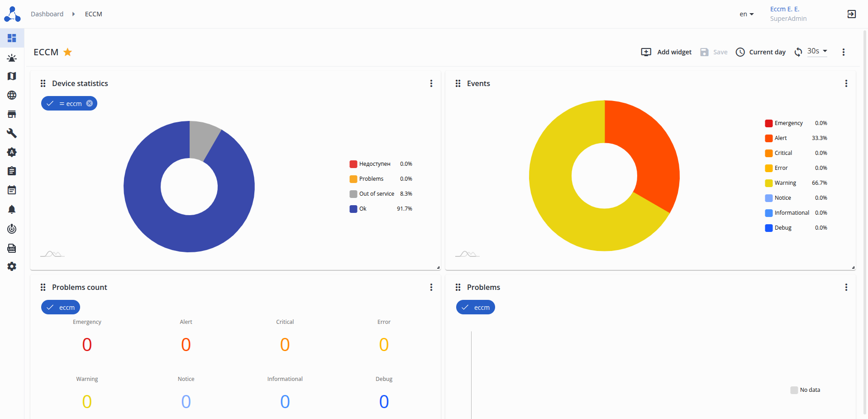868x419 pixels.
Task: Click the Alert orange legend swatch
Action: coord(768,138)
